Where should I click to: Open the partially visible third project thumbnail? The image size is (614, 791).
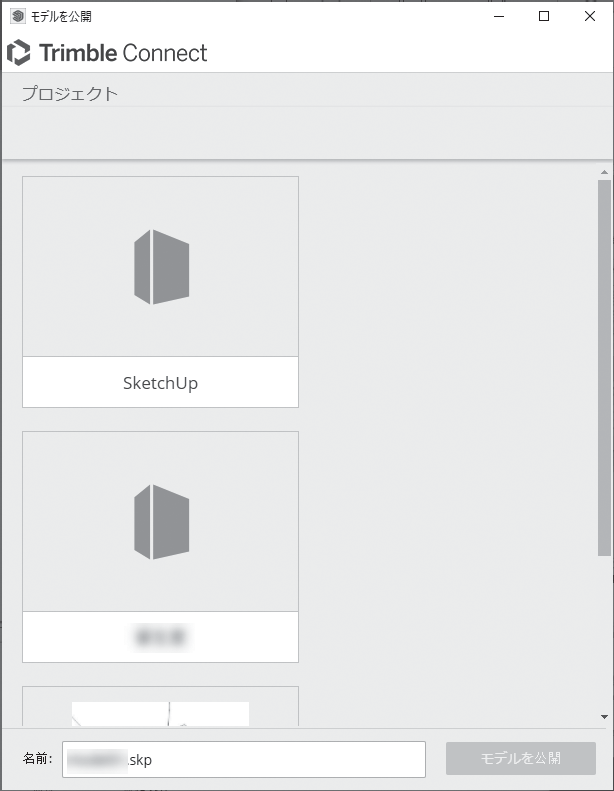pos(160,713)
